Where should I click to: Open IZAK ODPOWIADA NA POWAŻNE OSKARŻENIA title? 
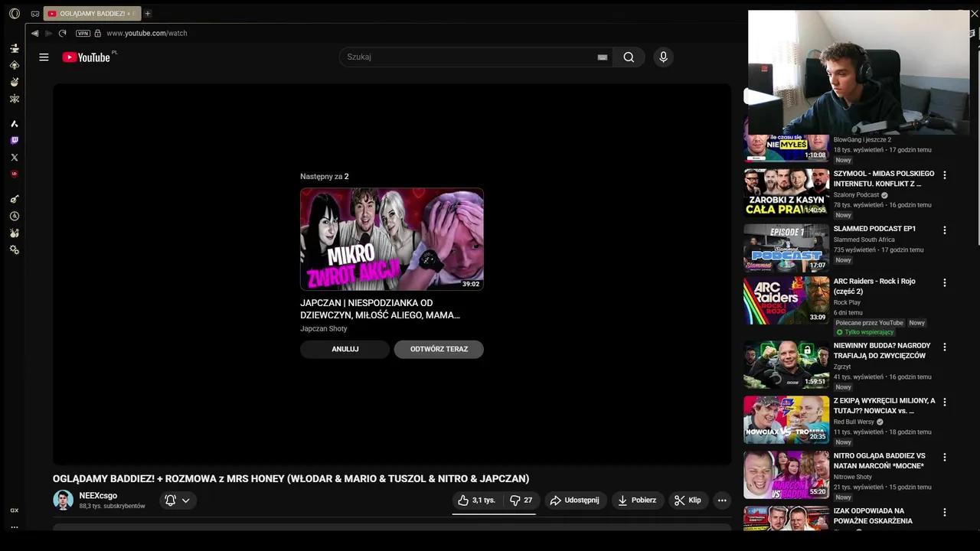click(x=873, y=516)
